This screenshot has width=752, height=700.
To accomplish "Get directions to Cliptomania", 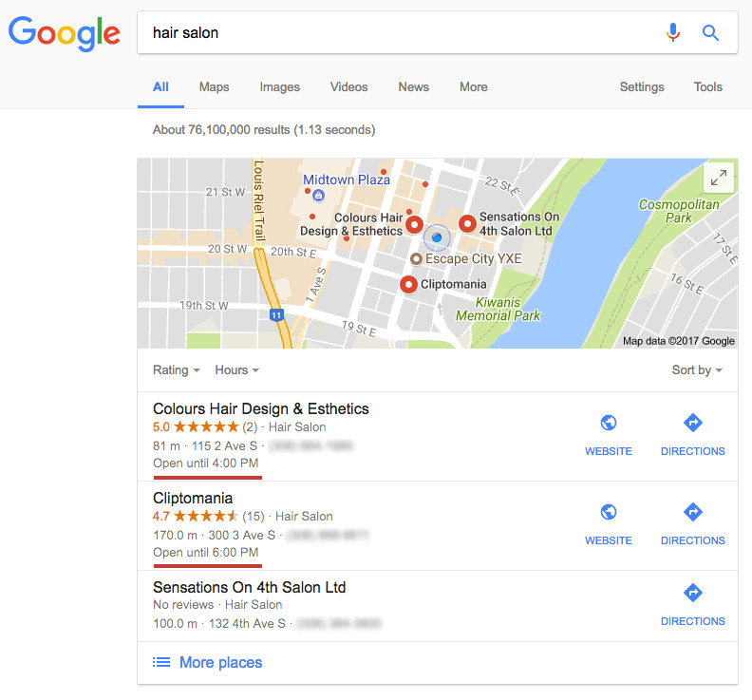I will click(x=692, y=524).
